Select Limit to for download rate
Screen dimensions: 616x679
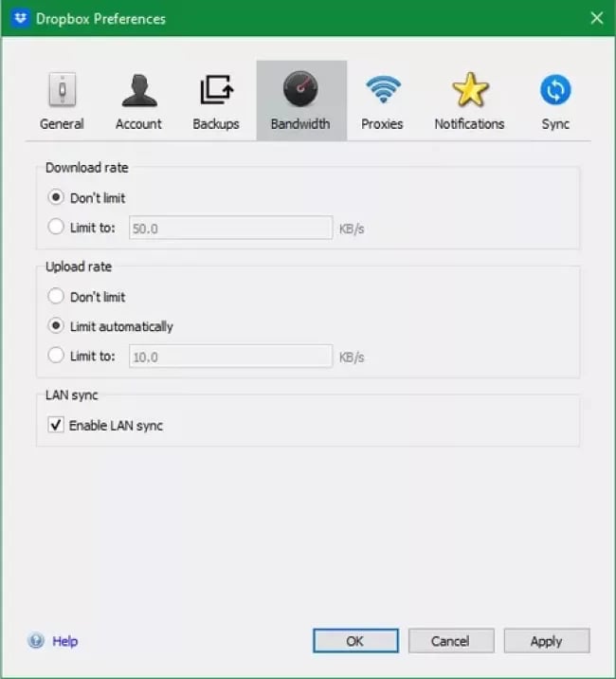(56, 227)
